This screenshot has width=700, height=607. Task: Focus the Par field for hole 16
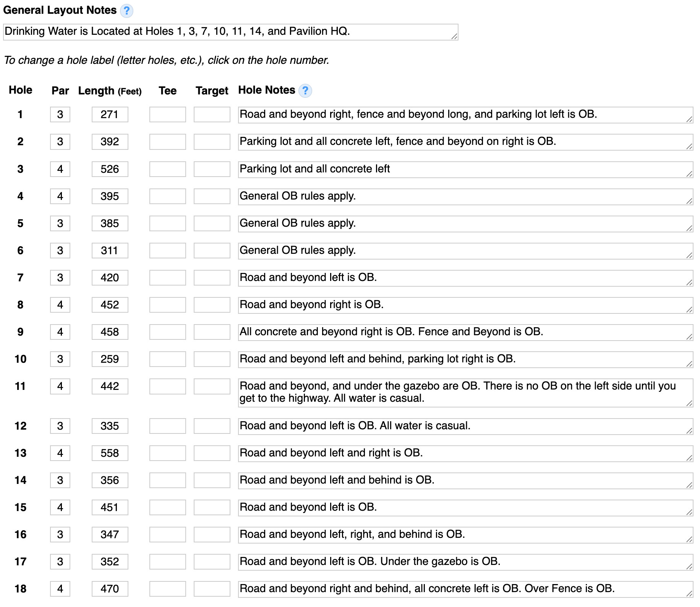coord(60,534)
